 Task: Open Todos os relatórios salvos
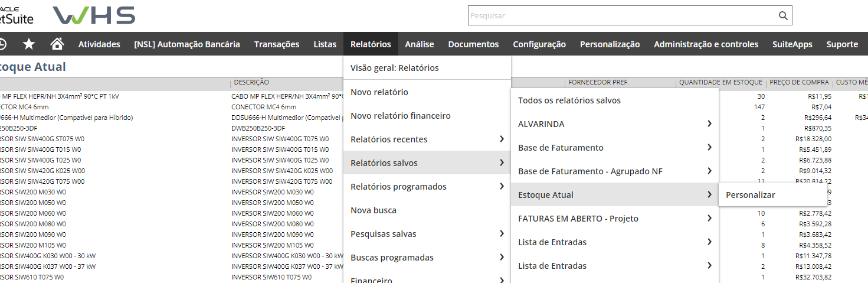(569, 100)
